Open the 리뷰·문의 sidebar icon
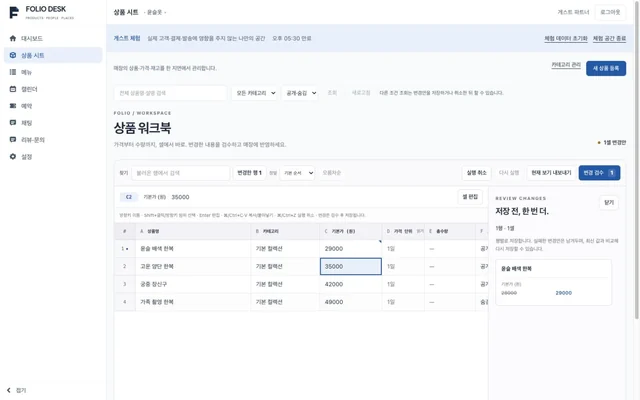The width and height of the screenshot is (640, 400). [13, 140]
